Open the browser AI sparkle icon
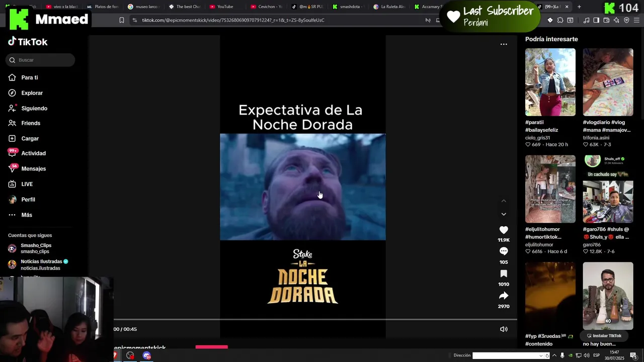Viewport: 644px width, 362px height. 616,20
